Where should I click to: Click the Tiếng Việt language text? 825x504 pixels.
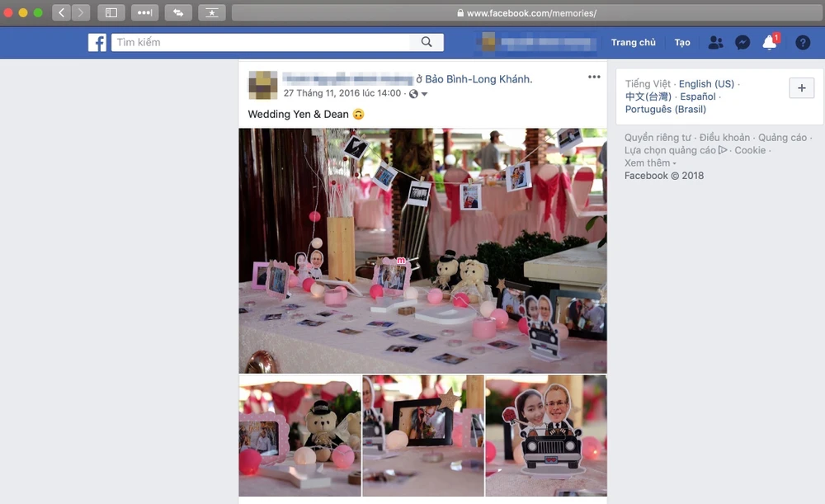[x=648, y=83]
